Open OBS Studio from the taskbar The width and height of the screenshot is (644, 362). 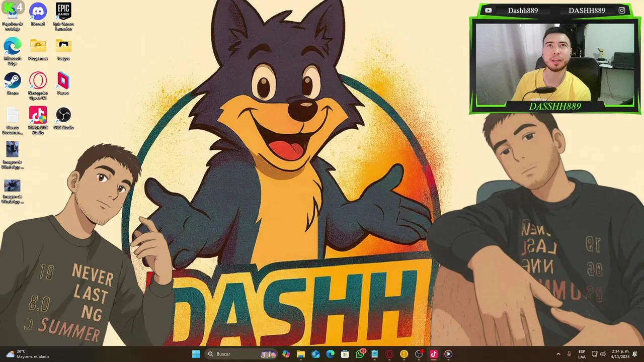pyautogui.click(x=419, y=354)
